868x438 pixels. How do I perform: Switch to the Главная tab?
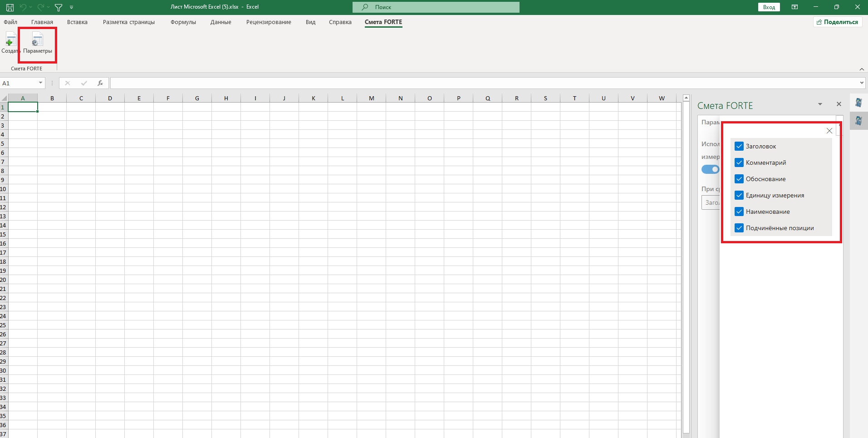pos(42,22)
